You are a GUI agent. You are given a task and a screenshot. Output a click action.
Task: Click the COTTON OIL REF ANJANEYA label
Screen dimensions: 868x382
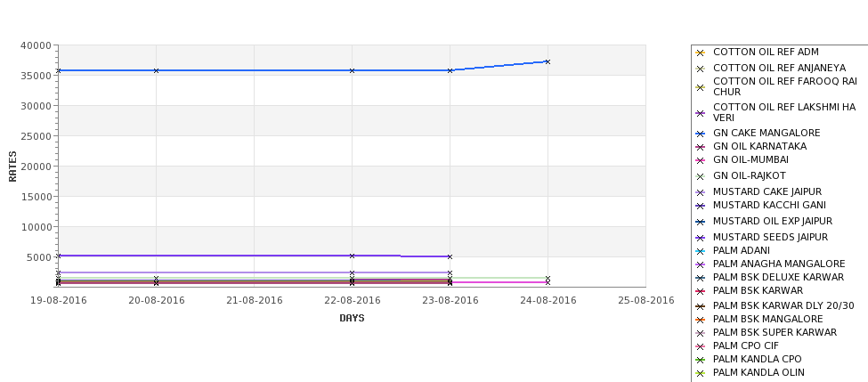tap(779, 68)
